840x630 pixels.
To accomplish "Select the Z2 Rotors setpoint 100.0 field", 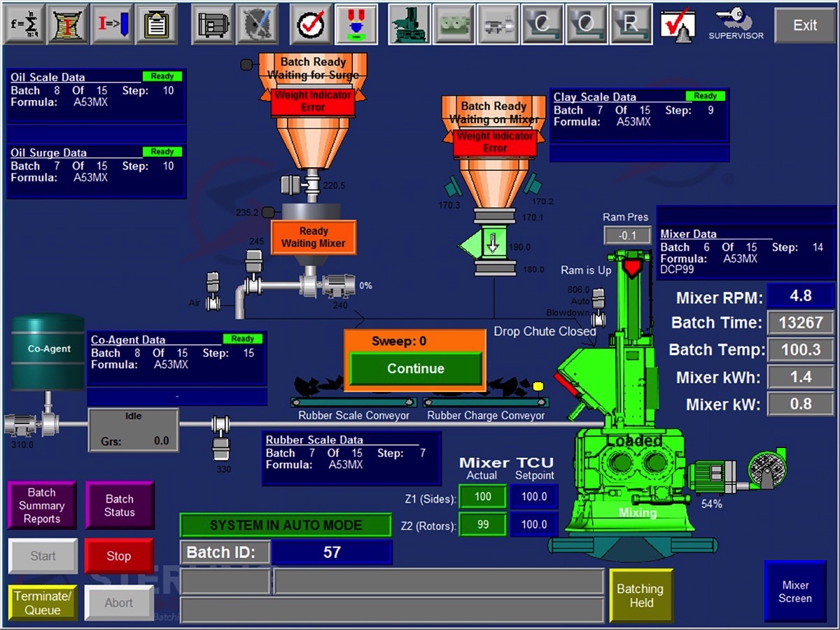I will (534, 524).
